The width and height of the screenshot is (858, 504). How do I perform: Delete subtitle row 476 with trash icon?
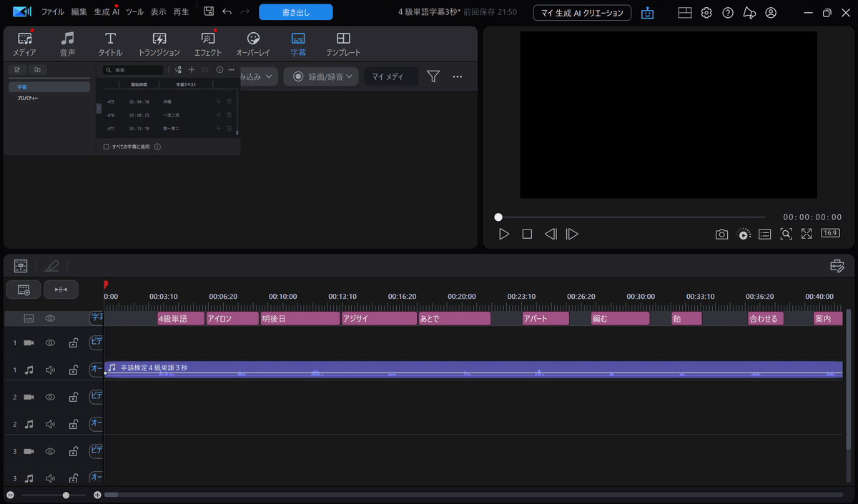(229, 114)
